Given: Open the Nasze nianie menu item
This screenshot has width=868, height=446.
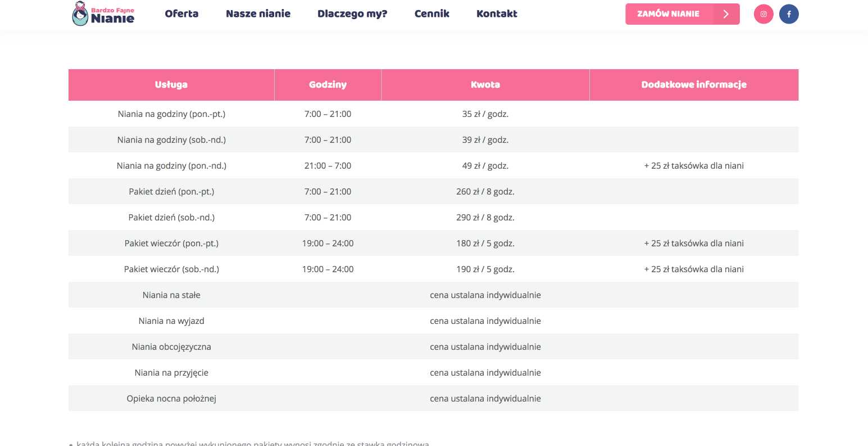Looking at the screenshot, I should coord(258,13).
